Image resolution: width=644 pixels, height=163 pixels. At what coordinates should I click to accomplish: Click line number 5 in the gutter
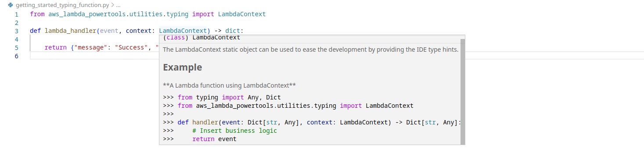(16, 48)
